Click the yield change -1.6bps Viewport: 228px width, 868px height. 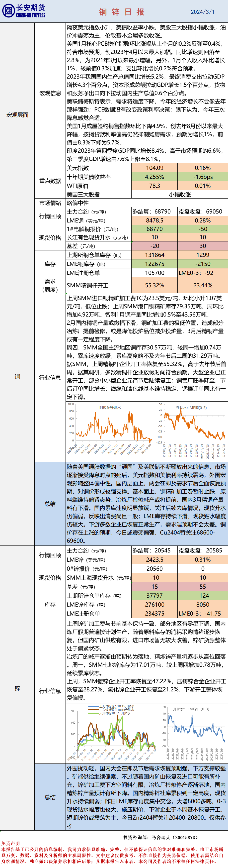pyautogui.click(x=203, y=177)
